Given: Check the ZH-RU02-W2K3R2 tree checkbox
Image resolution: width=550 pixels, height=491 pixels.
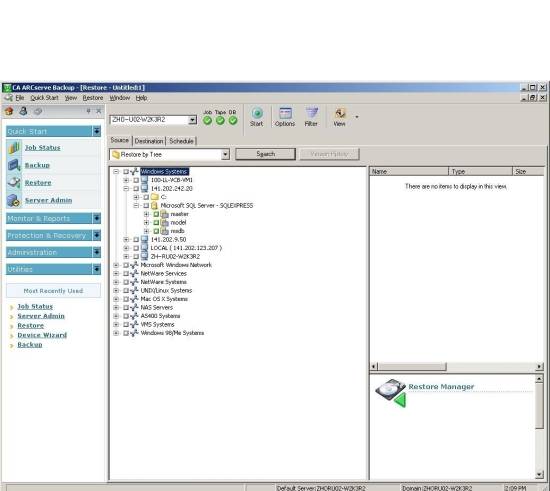Looking at the screenshot, I should (136, 257).
